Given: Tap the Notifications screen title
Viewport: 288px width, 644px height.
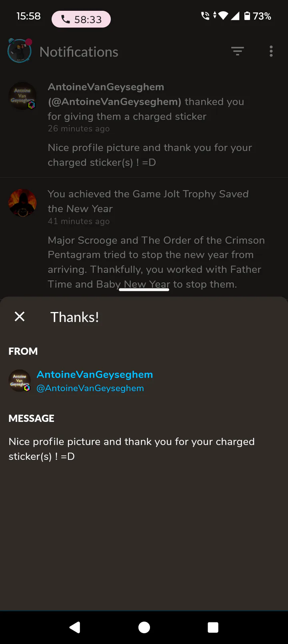Looking at the screenshot, I should pos(79,52).
